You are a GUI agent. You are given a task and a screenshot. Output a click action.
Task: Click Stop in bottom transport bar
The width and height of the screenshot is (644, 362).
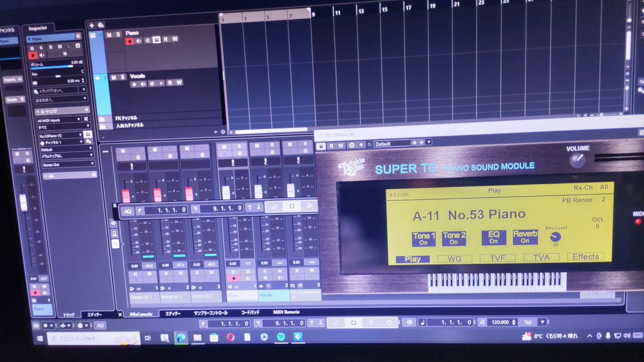[x=353, y=323]
